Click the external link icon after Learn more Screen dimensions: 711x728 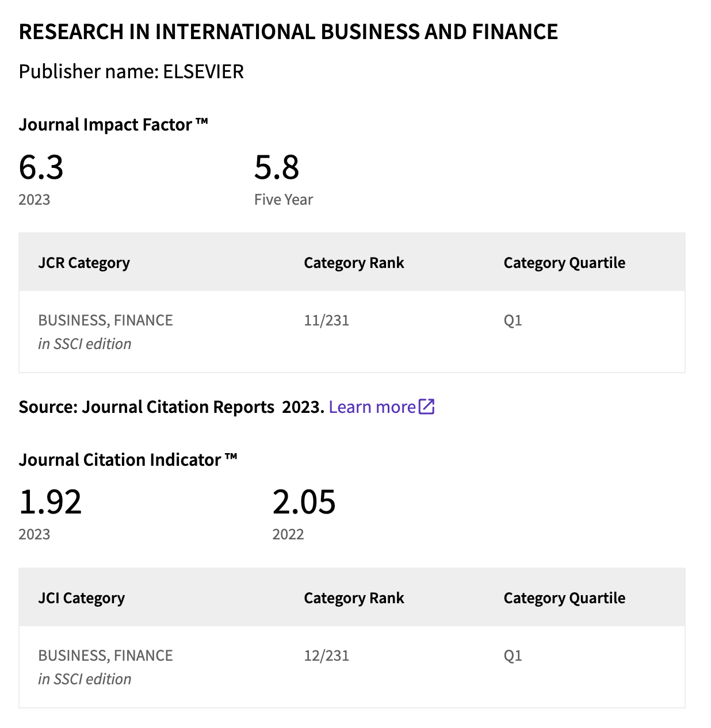[x=426, y=407]
